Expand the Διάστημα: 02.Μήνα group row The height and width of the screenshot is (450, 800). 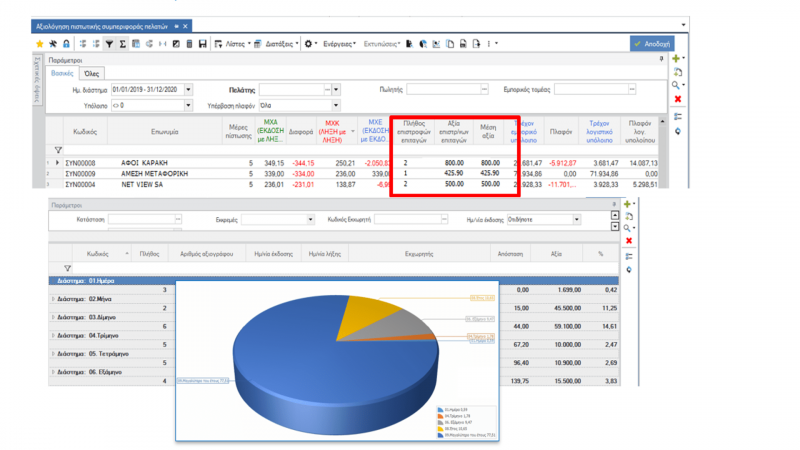point(53,299)
